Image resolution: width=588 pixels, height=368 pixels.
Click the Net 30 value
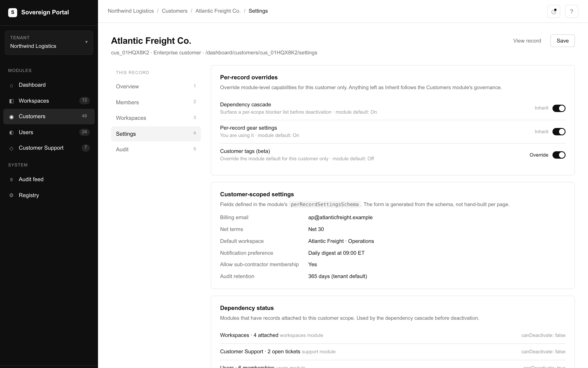point(316,229)
